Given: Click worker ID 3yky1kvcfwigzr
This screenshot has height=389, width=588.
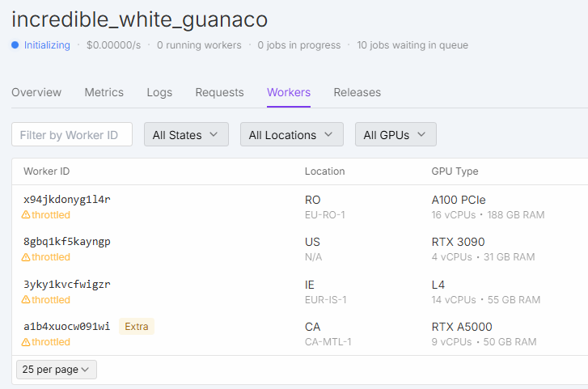Looking at the screenshot, I should point(67,285).
